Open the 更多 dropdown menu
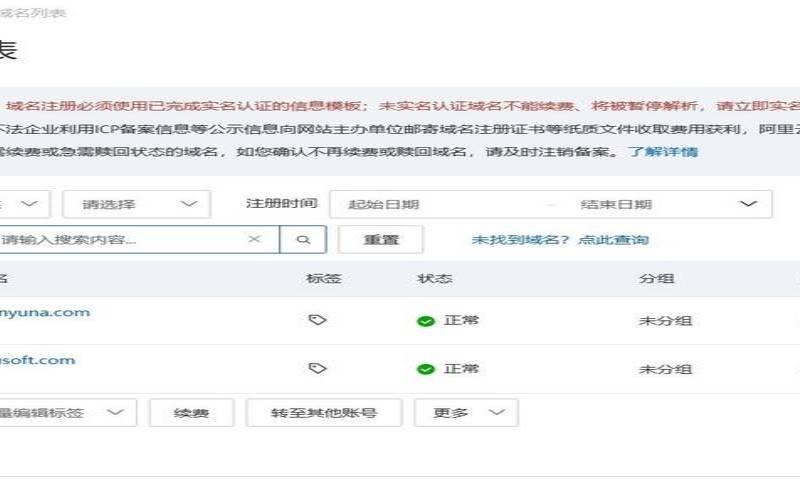The height and width of the screenshot is (500, 800). [466, 413]
